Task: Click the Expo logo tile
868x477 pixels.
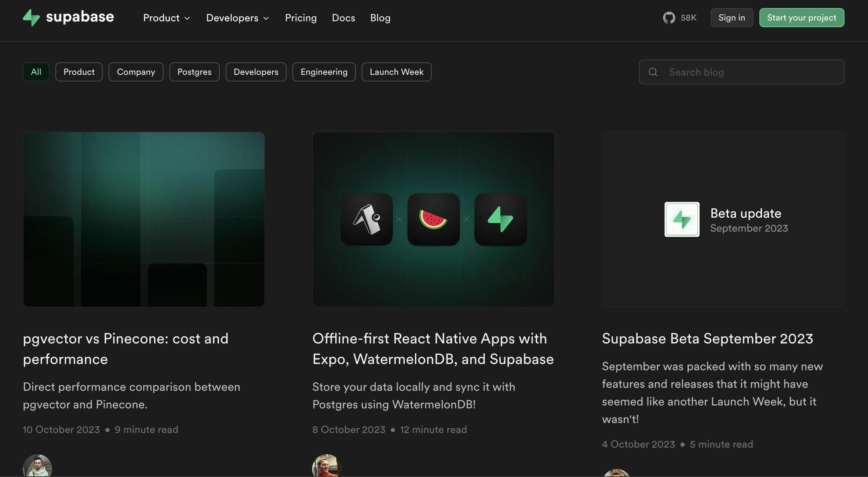Action: (366, 219)
